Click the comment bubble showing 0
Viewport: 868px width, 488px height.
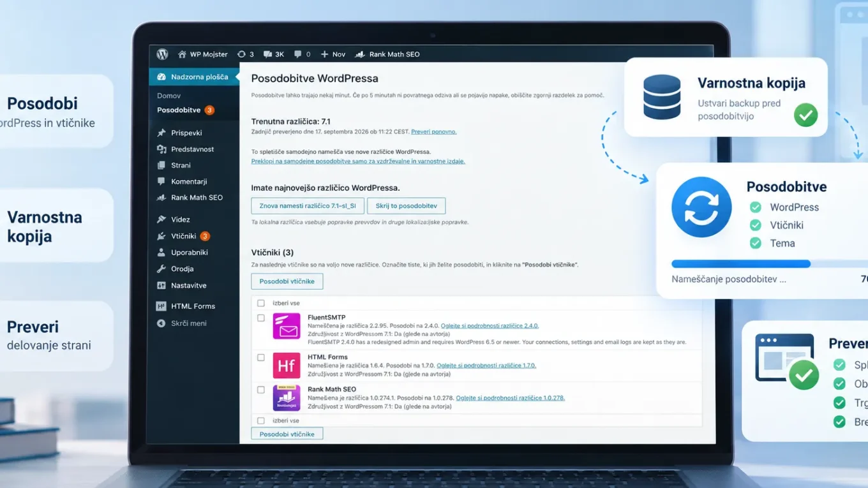tap(298, 54)
